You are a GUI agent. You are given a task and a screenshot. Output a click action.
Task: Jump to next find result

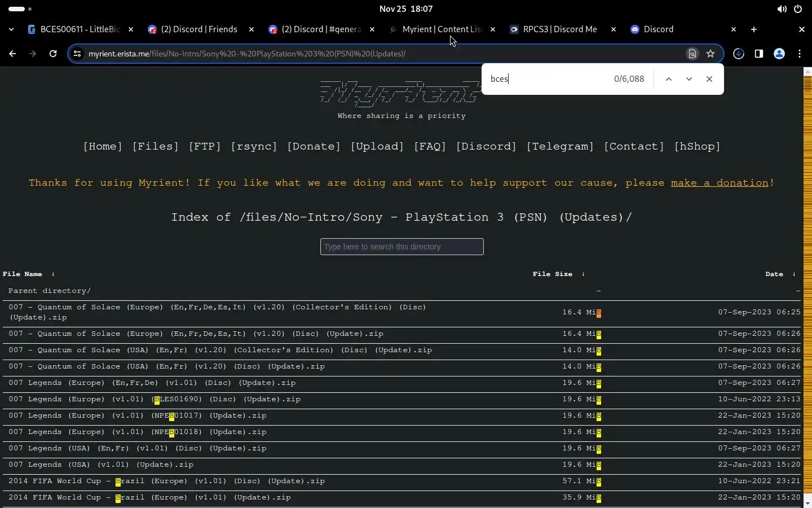pyautogui.click(x=689, y=79)
